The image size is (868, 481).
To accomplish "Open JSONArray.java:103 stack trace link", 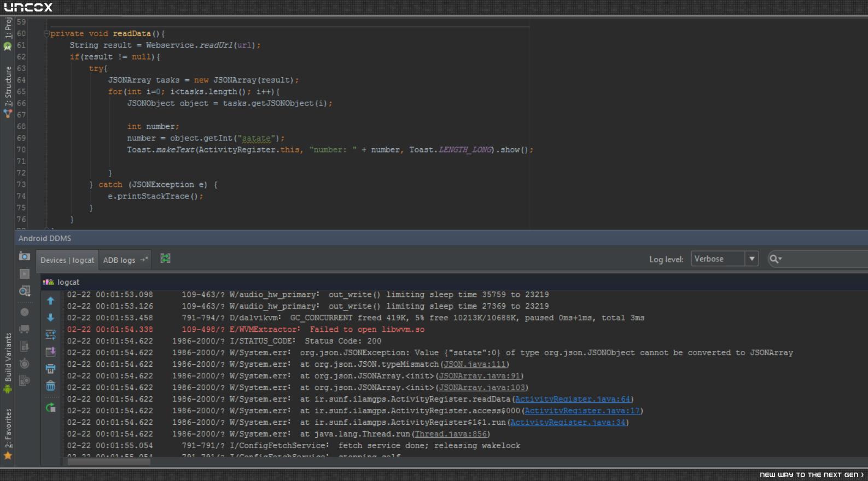I will [x=482, y=387].
